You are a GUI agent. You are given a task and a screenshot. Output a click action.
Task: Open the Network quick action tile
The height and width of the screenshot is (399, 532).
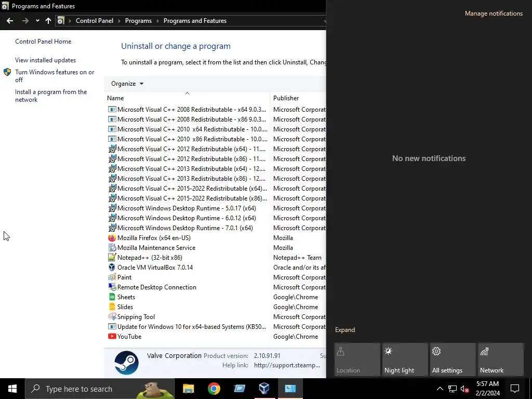(500, 360)
